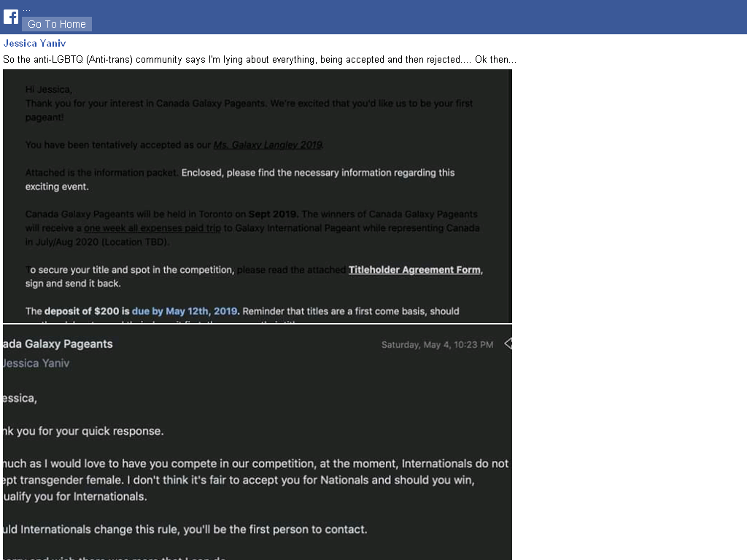Click the bold Sept 2019 text
The image size is (747, 560).
coord(274,214)
